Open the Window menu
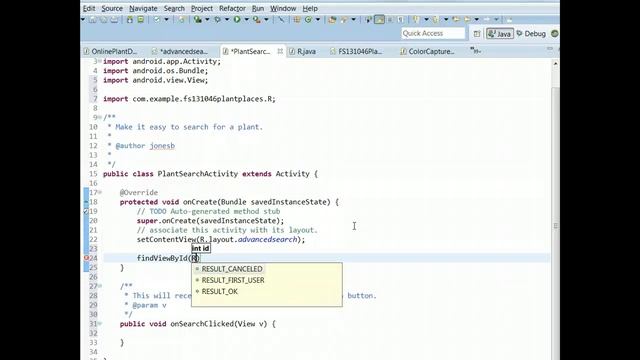 click(283, 8)
